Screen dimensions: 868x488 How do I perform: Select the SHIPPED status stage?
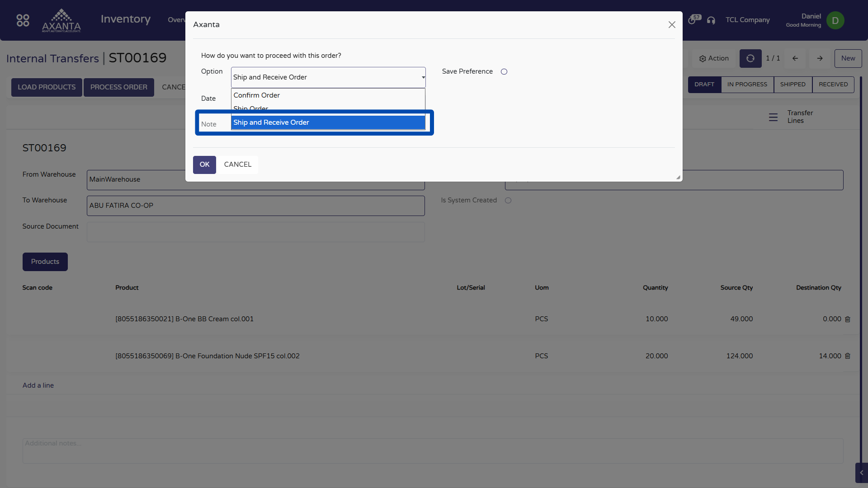(793, 84)
